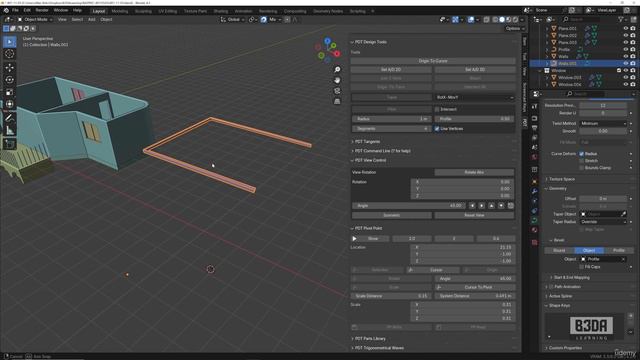Uncheck the Use Vertices checkbox
Viewport: 640px width, 360px height.
point(437,129)
